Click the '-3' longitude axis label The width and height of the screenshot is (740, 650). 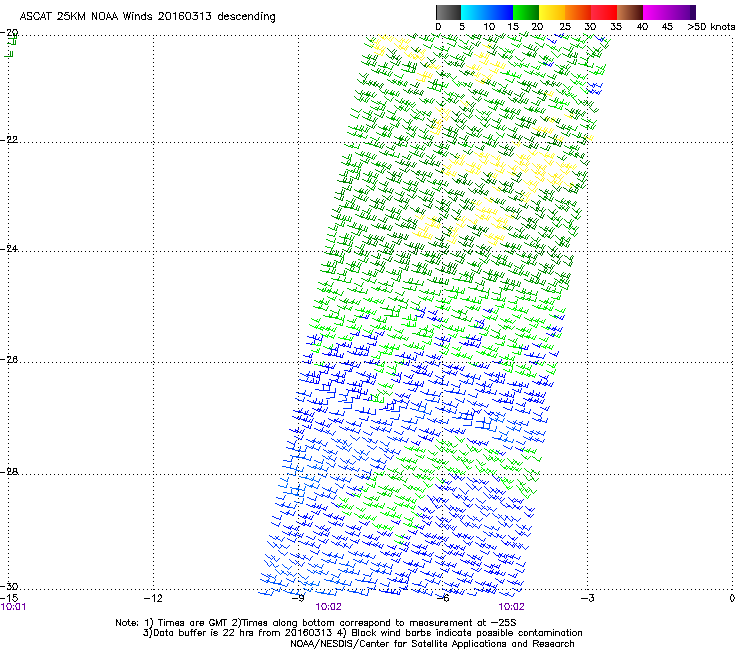pos(588,598)
